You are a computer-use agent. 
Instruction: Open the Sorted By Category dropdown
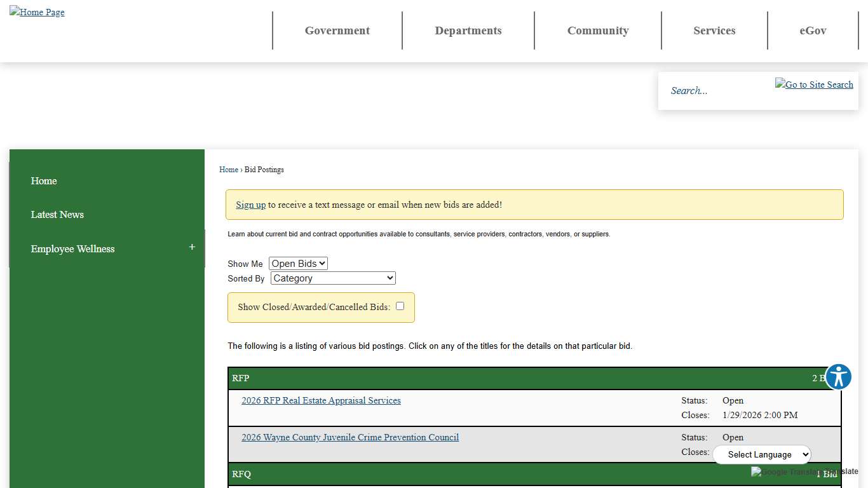[x=333, y=278]
